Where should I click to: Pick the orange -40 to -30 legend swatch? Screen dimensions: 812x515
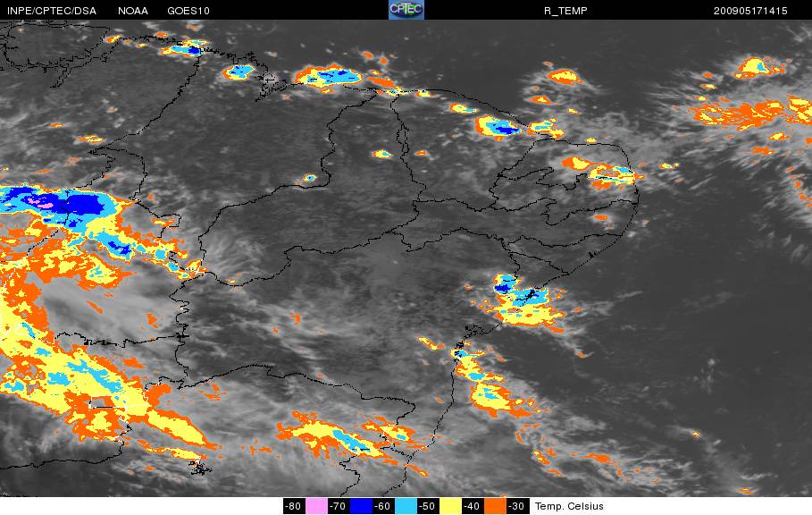[x=495, y=506]
